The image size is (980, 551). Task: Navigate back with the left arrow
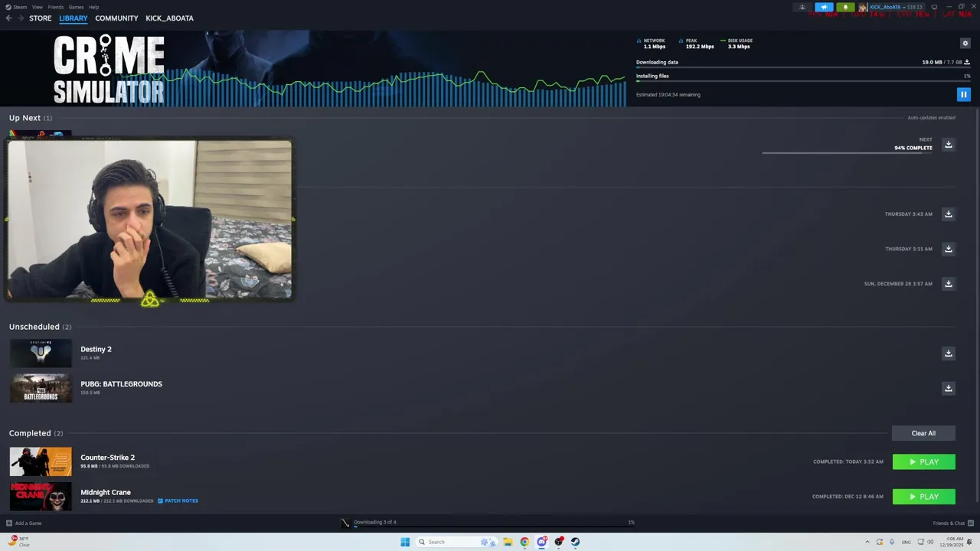click(x=8, y=18)
